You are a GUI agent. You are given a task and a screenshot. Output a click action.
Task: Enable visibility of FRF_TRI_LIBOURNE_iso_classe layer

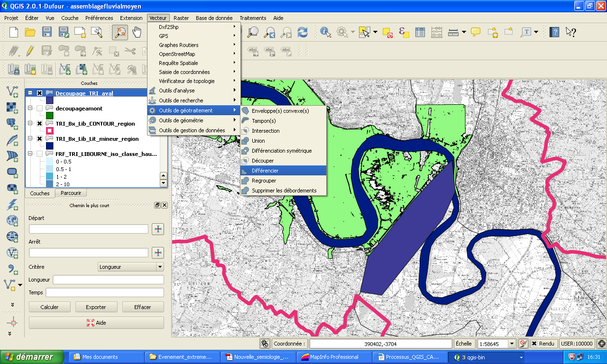click(40, 154)
